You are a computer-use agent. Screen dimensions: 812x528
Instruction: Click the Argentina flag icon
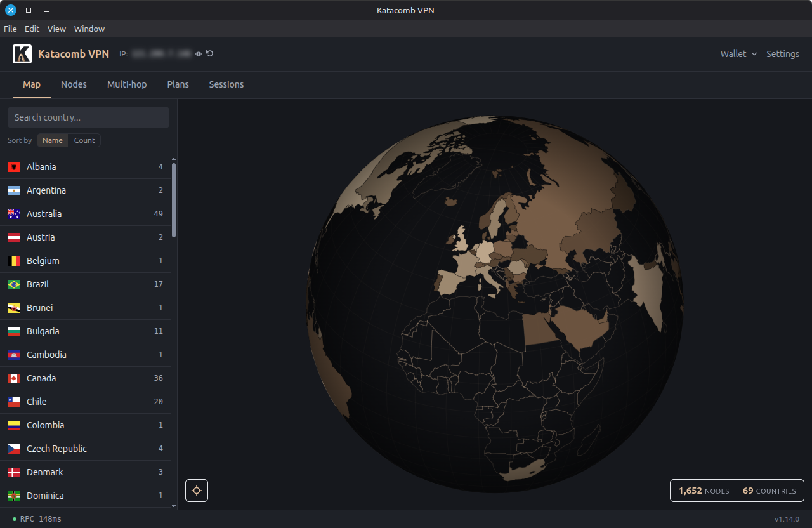click(14, 190)
